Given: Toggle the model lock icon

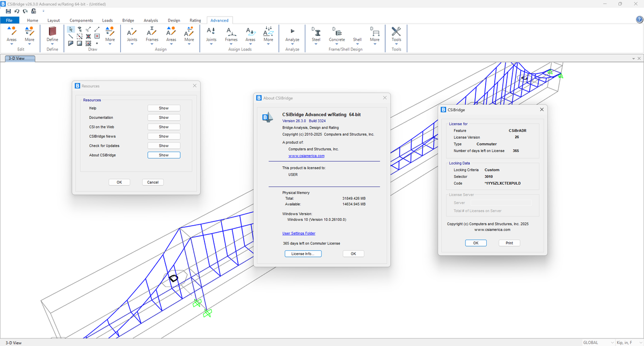Looking at the screenshot, I should (x=34, y=11).
